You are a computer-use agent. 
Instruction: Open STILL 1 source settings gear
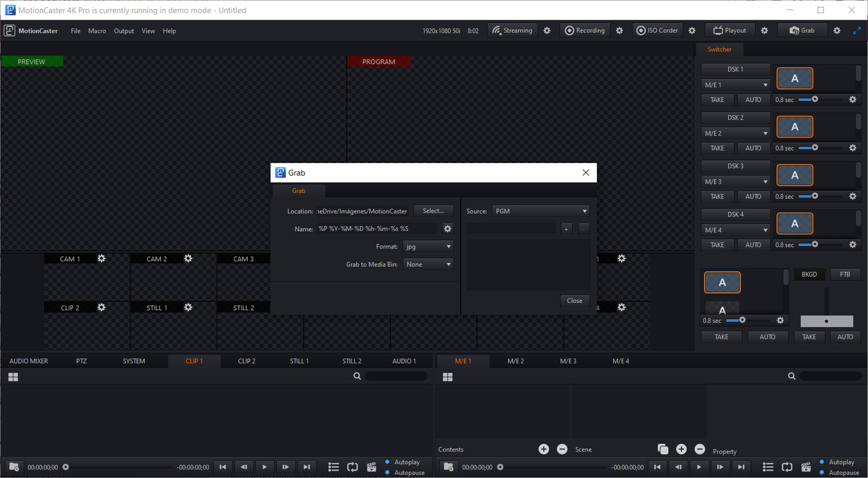tap(188, 308)
